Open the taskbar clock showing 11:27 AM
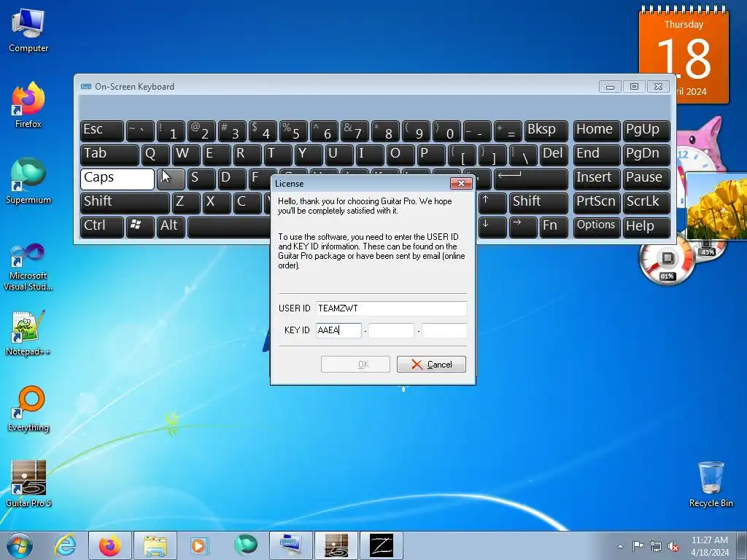This screenshot has height=560, width=747. click(x=709, y=545)
